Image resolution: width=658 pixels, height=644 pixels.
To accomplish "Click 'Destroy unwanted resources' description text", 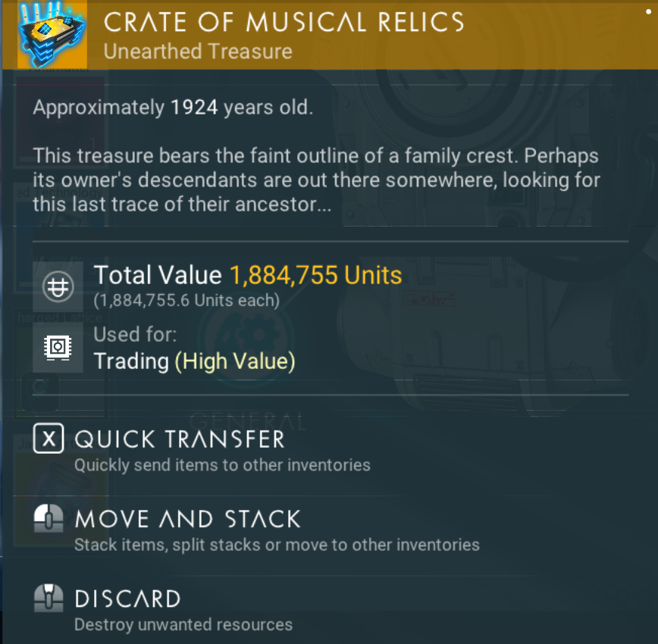I will pos(183,624).
